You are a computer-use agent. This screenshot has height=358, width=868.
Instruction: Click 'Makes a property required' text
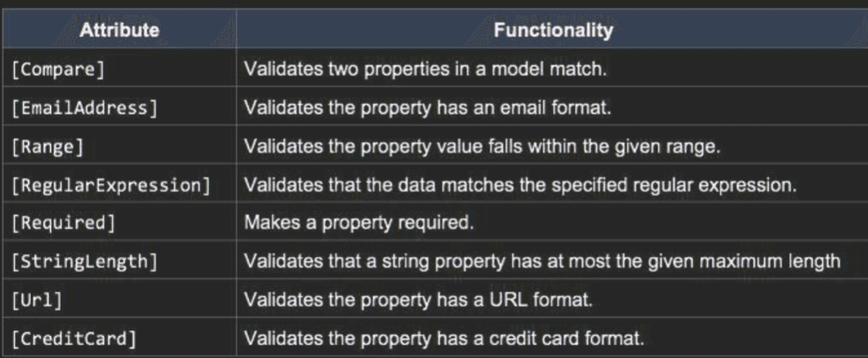coord(360,223)
